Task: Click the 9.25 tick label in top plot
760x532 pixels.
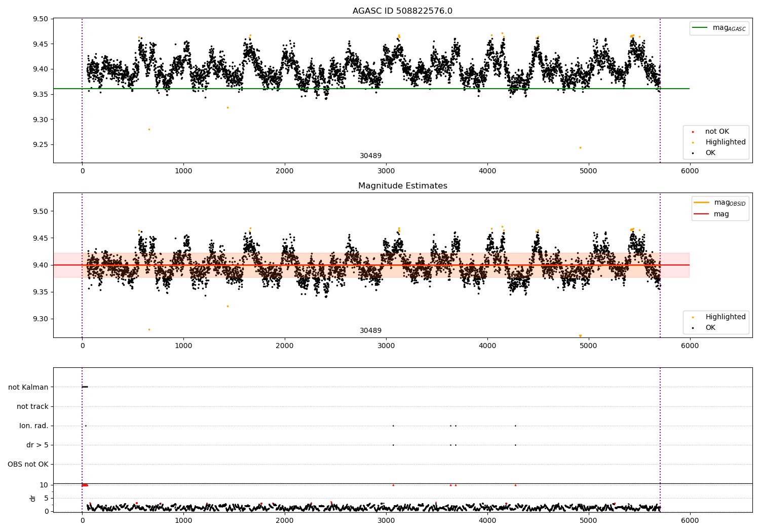Action: coord(41,145)
